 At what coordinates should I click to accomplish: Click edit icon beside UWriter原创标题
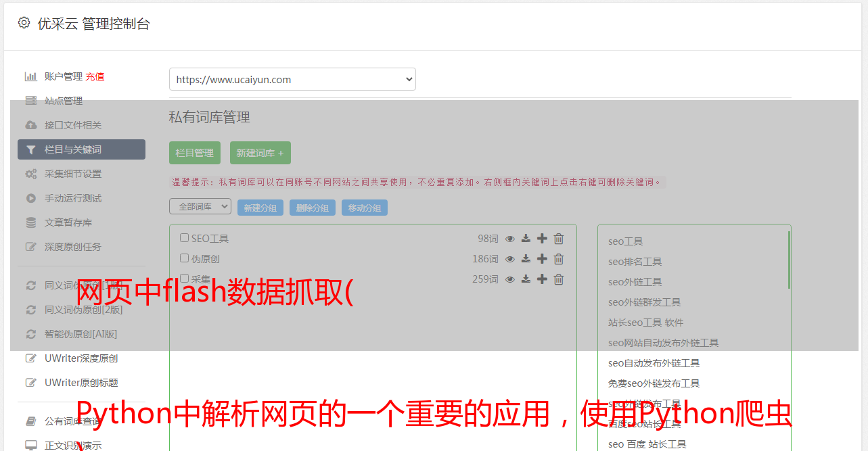[x=31, y=383]
